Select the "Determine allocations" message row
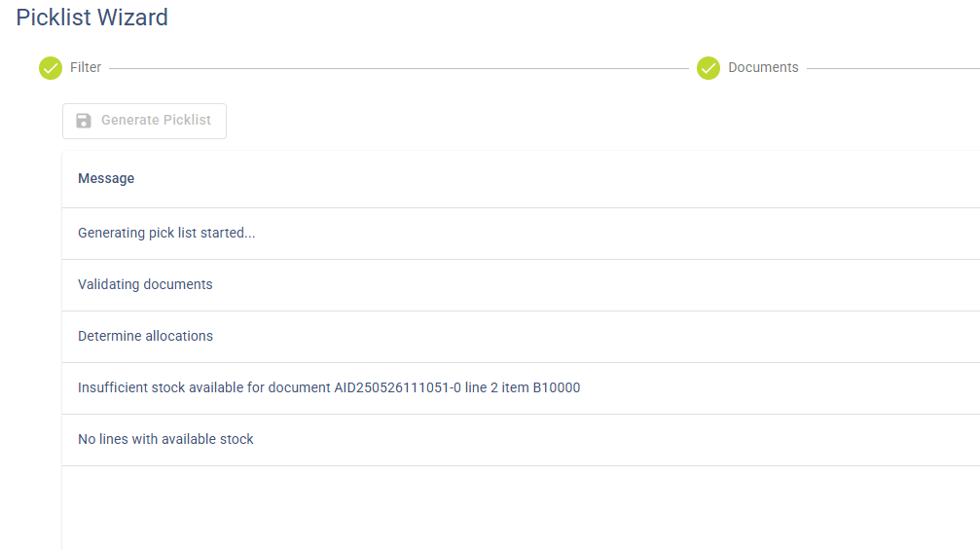This screenshot has width=980, height=550. [145, 337]
